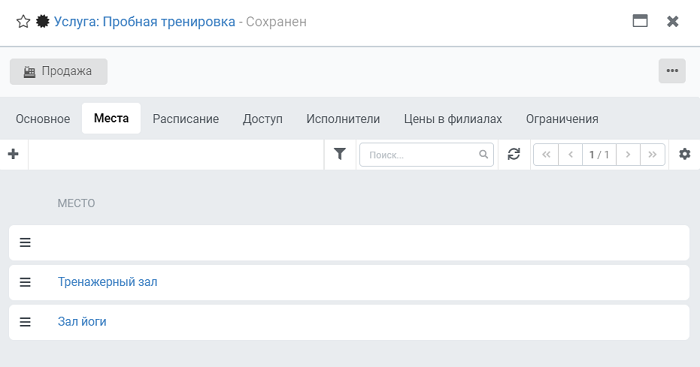Open the Тренажерный зал link
The width and height of the screenshot is (700, 367).
click(x=108, y=282)
